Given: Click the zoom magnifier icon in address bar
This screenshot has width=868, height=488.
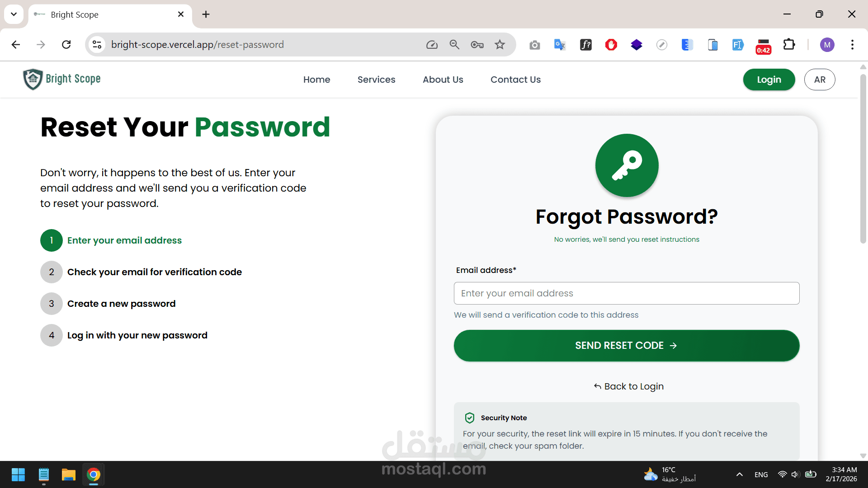Looking at the screenshot, I should 454,45.
